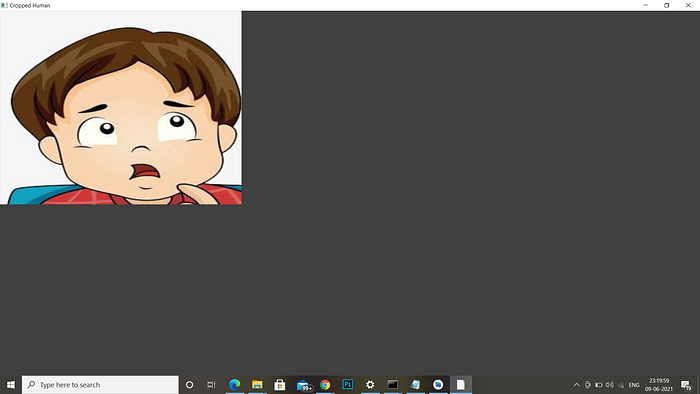Open the clock and date flyout
The height and width of the screenshot is (394, 700).
[x=659, y=385]
